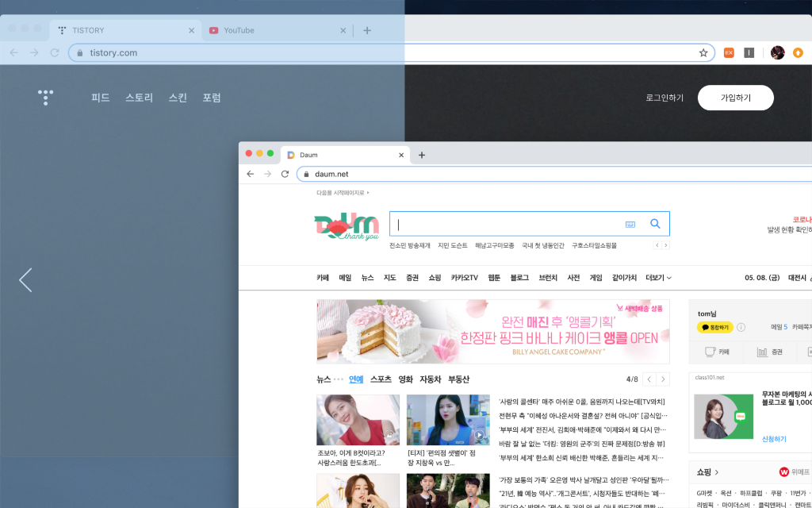Screen dimensions: 812x508
Task: Click trending keyword 해남고구마모종
Action: click(x=495, y=246)
